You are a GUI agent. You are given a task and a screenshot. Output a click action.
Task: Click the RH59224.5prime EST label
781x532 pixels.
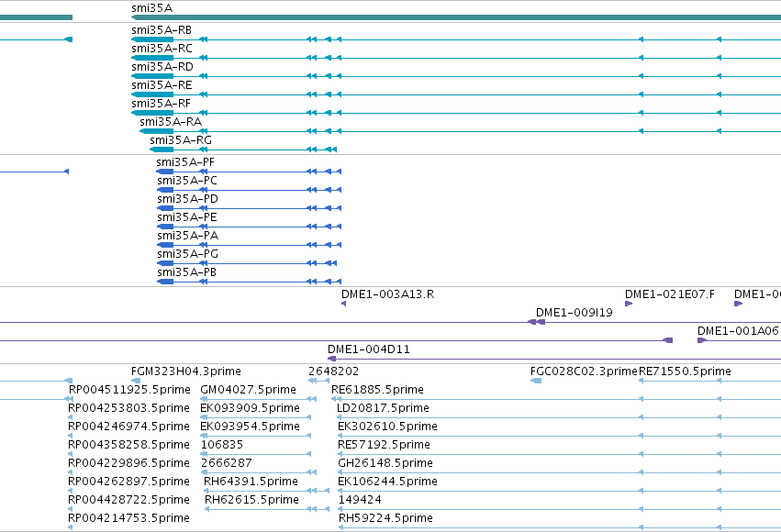click(x=385, y=519)
